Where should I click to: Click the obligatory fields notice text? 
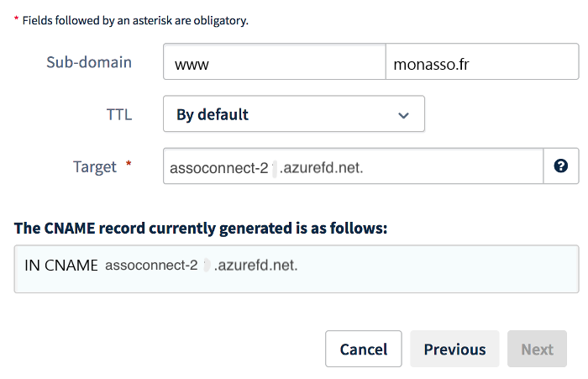(x=135, y=20)
